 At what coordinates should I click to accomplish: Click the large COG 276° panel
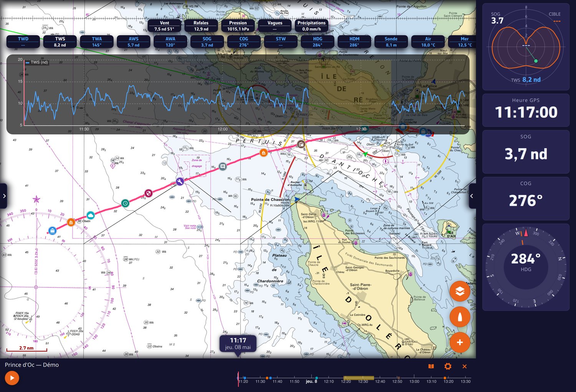click(x=526, y=198)
